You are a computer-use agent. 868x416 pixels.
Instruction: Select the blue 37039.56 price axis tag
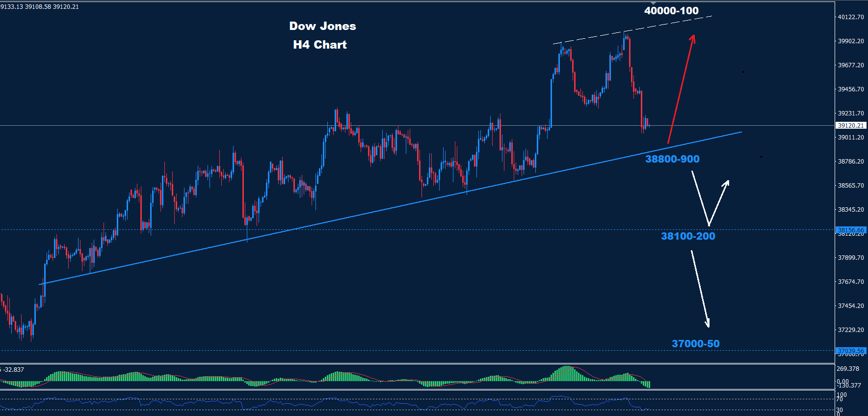[850, 351]
